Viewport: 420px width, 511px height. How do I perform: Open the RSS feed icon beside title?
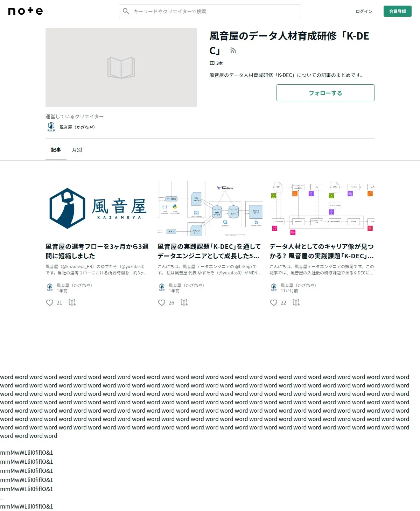click(x=233, y=51)
